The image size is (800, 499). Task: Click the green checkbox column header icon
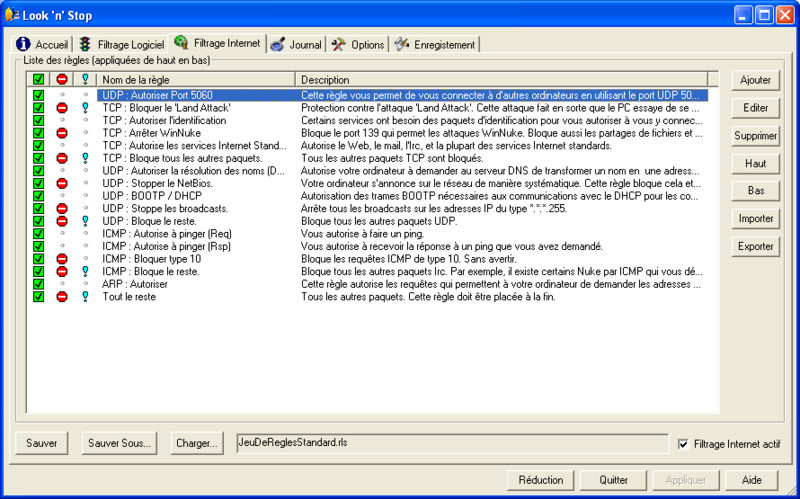(x=38, y=80)
